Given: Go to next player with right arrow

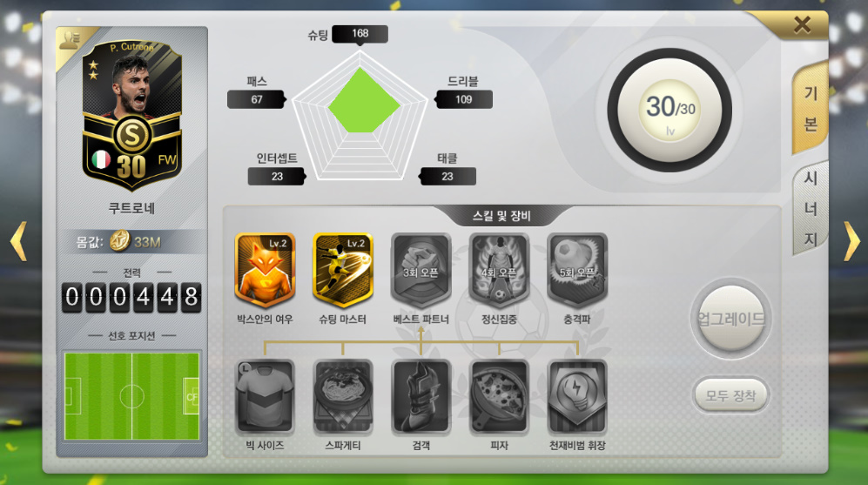Looking at the screenshot, I should (x=852, y=241).
